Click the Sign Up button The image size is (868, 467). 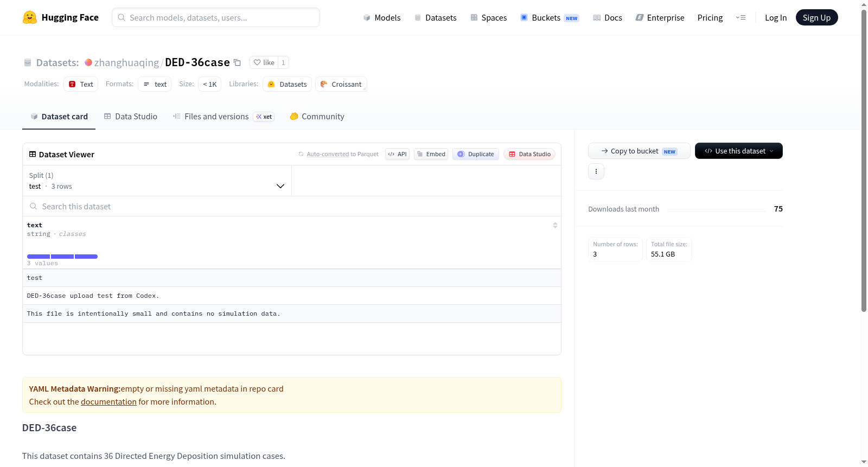(x=816, y=17)
